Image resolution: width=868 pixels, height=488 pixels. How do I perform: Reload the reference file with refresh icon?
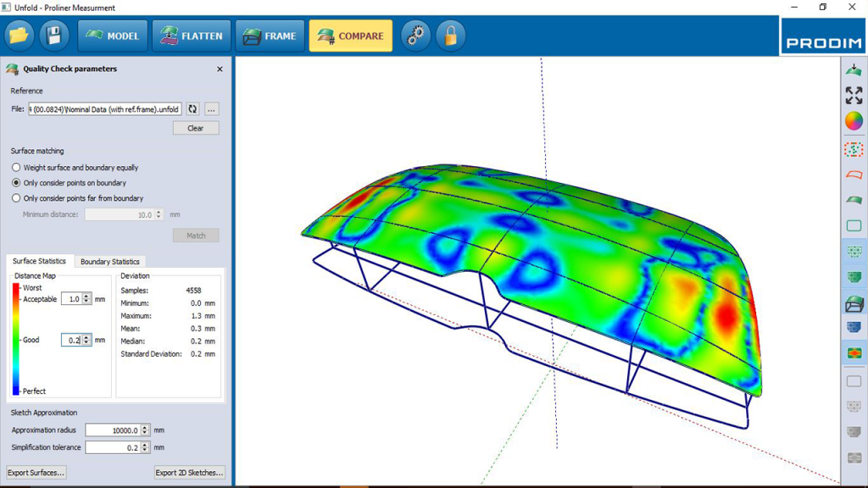tap(192, 109)
